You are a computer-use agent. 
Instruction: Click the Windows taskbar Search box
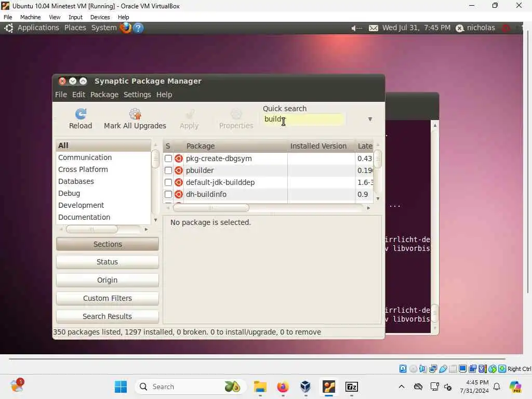[190, 387]
